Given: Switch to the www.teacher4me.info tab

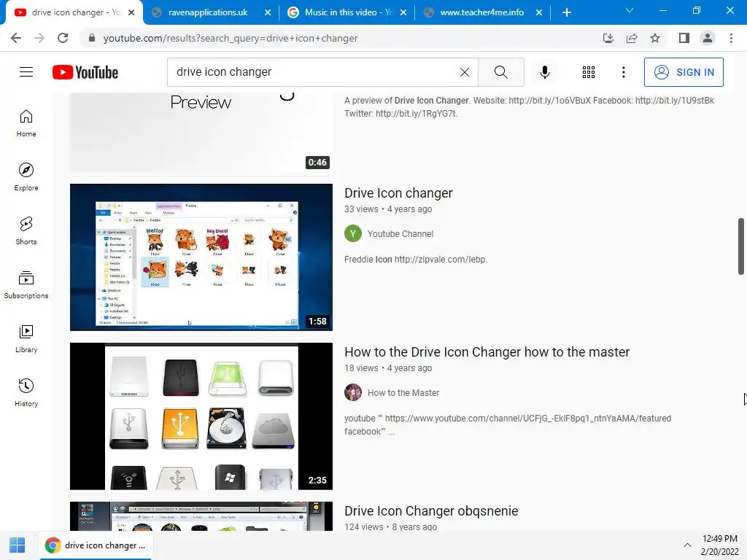Looking at the screenshot, I should (x=481, y=12).
